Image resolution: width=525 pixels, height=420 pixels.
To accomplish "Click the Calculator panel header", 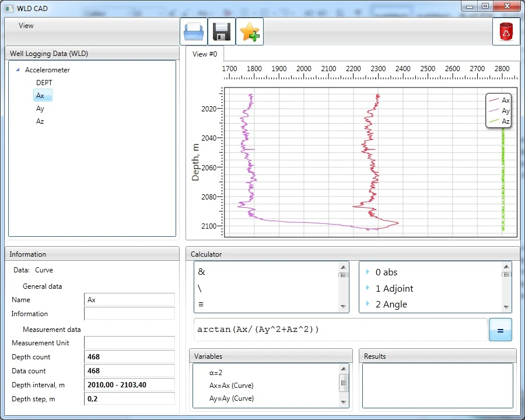I will click(x=353, y=254).
